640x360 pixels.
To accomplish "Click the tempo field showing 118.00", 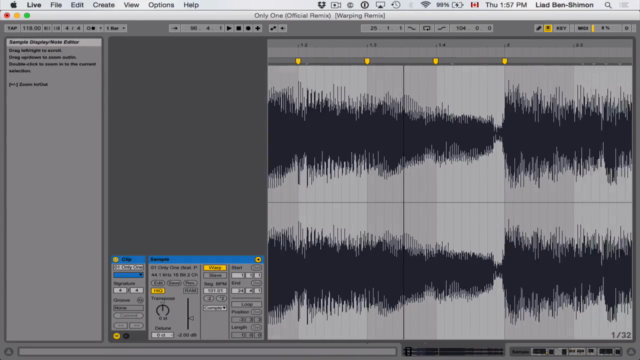I will tap(31, 28).
